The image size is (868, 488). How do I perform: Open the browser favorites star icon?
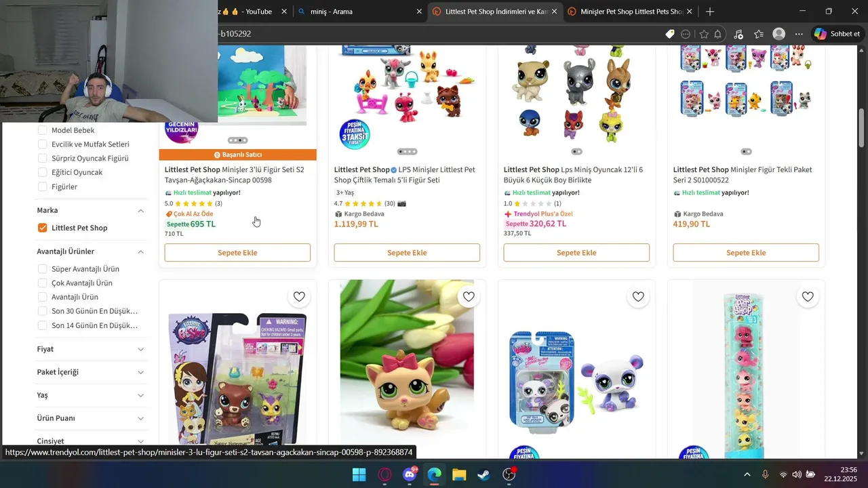pyautogui.click(x=704, y=34)
